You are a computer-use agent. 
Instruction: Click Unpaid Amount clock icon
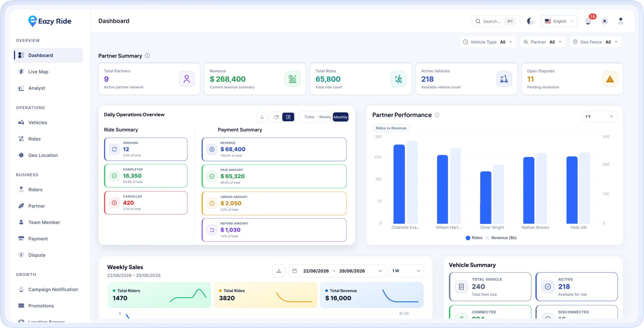point(212,203)
